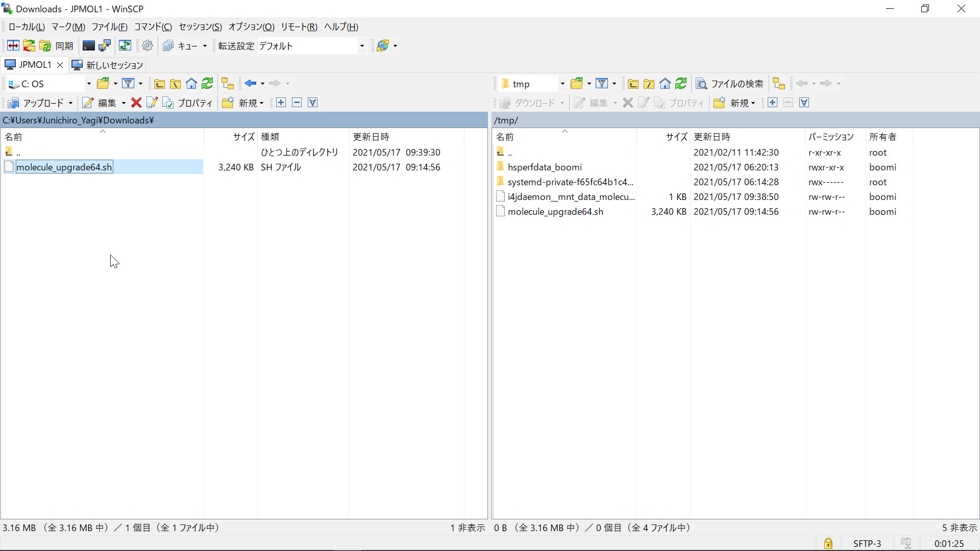Image resolution: width=980 pixels, height=551 pixels.
Task: Open the C: OS drive dropdown
Action: point(88,83)
